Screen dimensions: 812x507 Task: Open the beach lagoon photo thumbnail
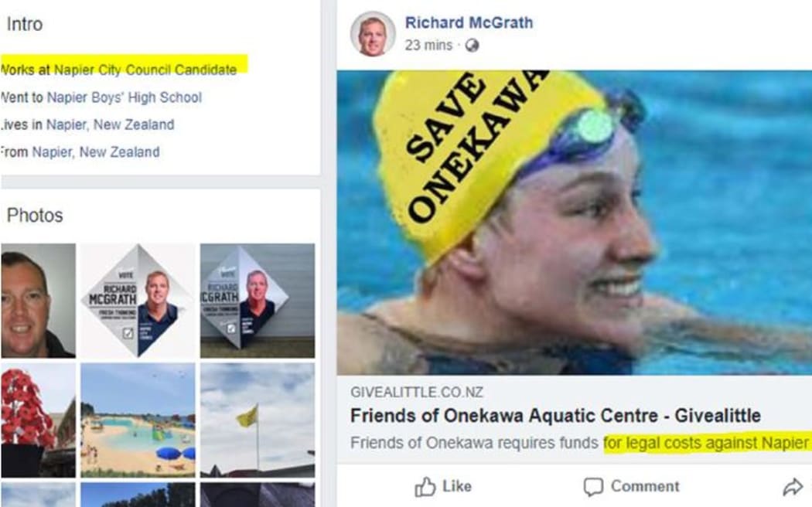(138, 420)
